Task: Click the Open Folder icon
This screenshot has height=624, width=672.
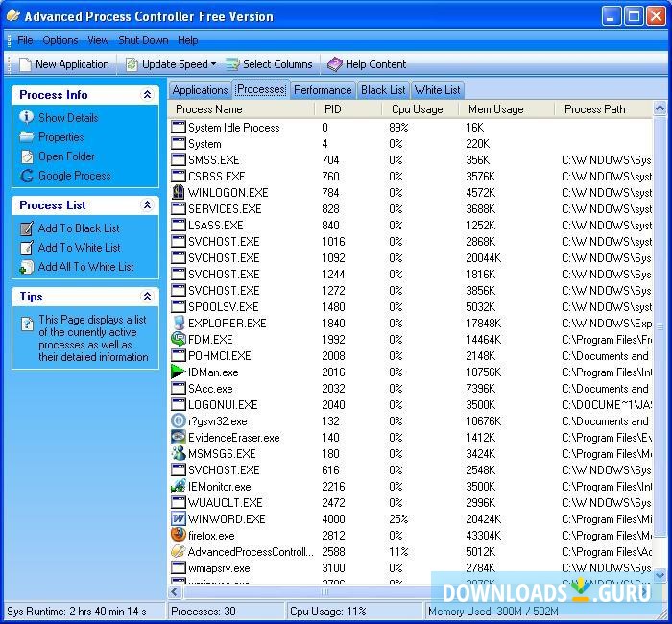Action: [27, 156]
